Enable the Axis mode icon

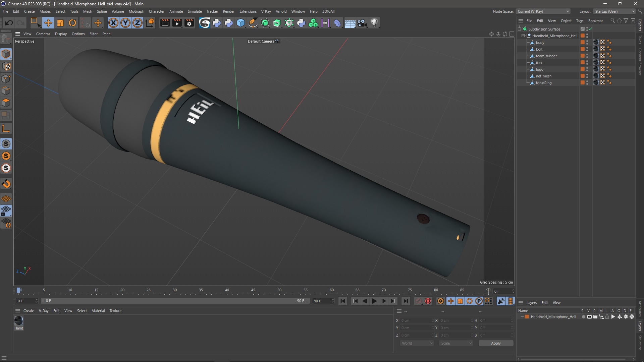[x=6, y=128]
